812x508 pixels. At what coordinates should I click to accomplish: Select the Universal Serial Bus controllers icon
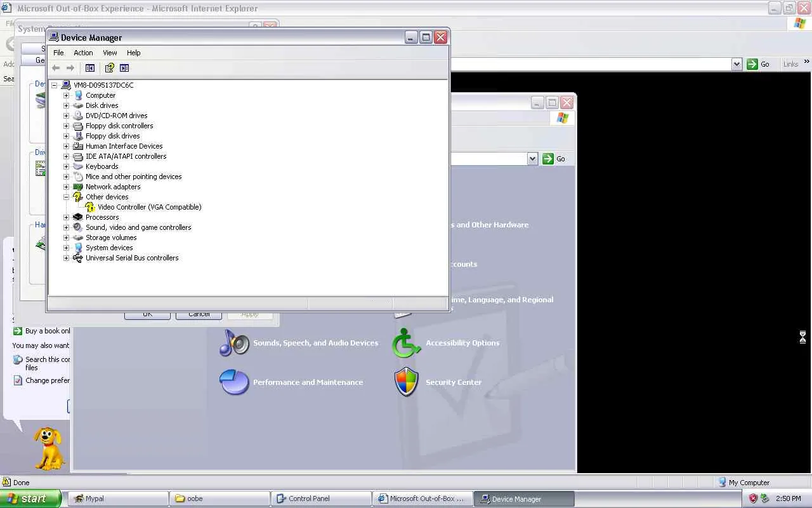(x=78, y=258)
